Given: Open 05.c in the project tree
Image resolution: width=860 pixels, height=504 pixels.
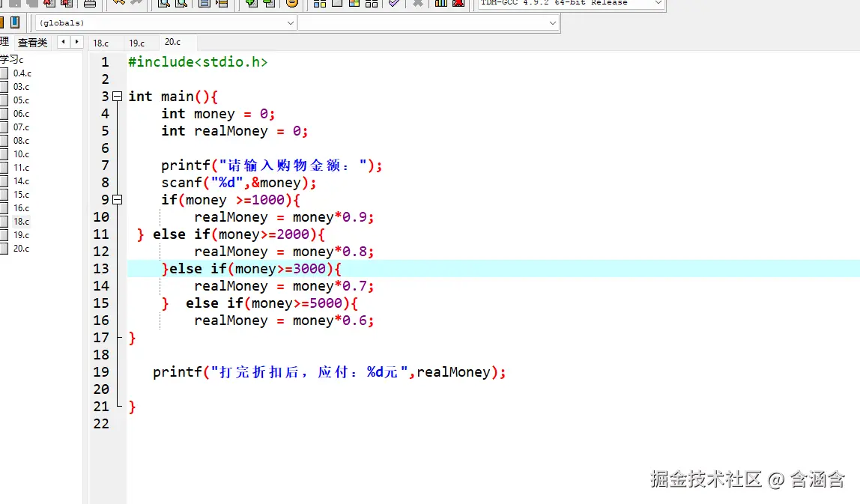Looking at the screenshot, I should (x=22, y=100).
